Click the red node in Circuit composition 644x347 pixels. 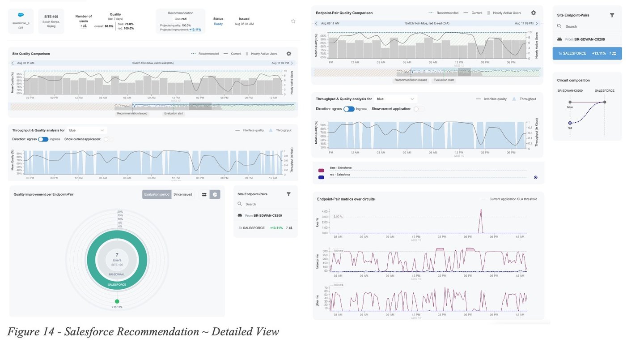[570, 123]
